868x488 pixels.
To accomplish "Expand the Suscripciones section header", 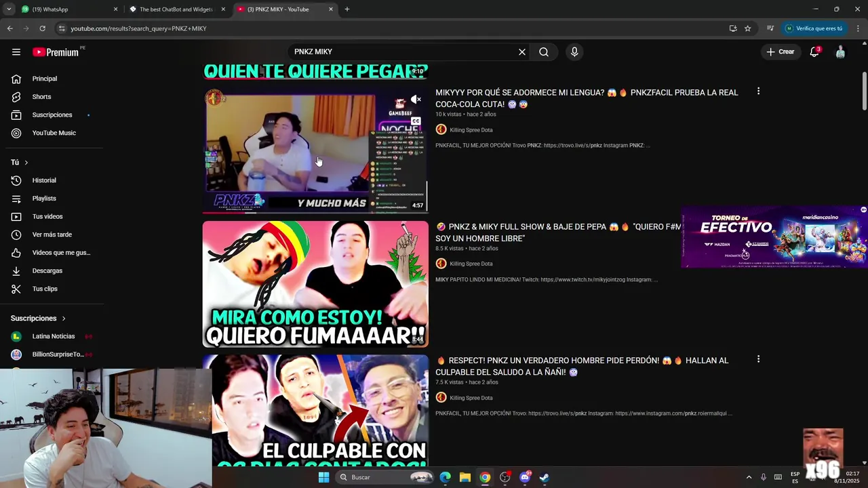I will pyautogui.click(x=39, y=319).
